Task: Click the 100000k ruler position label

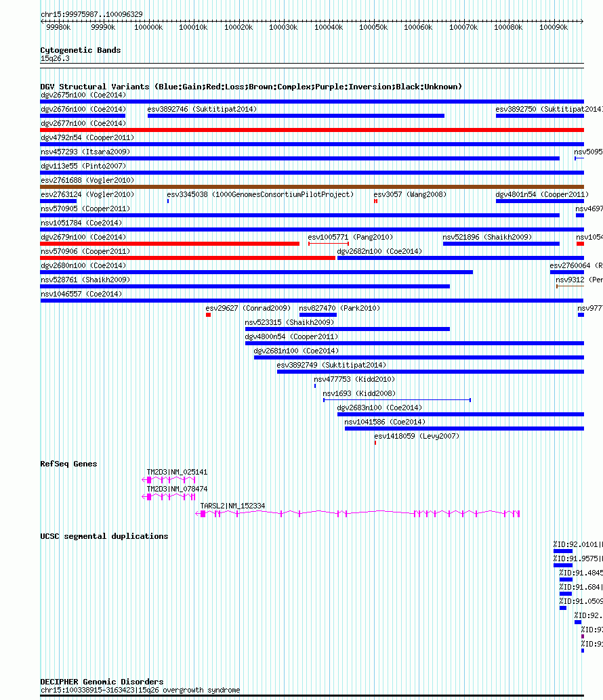Action: pos(148,28)
